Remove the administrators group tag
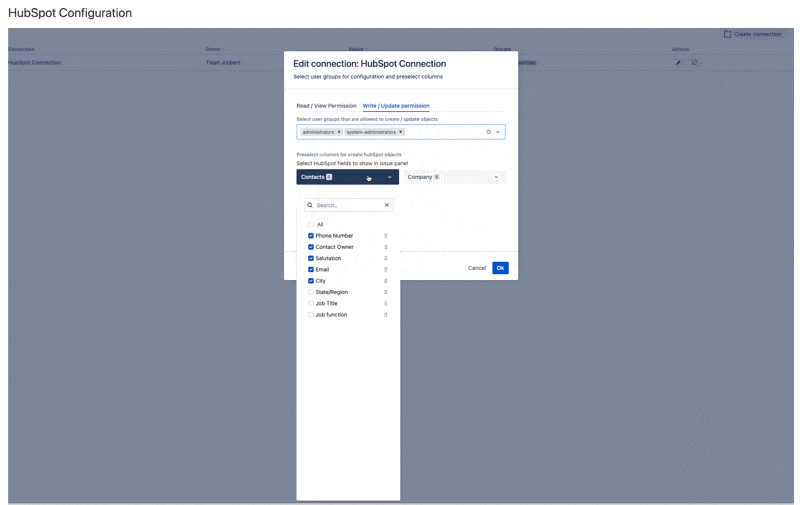Viewport: 800px width, 505px height. [339, 132]
